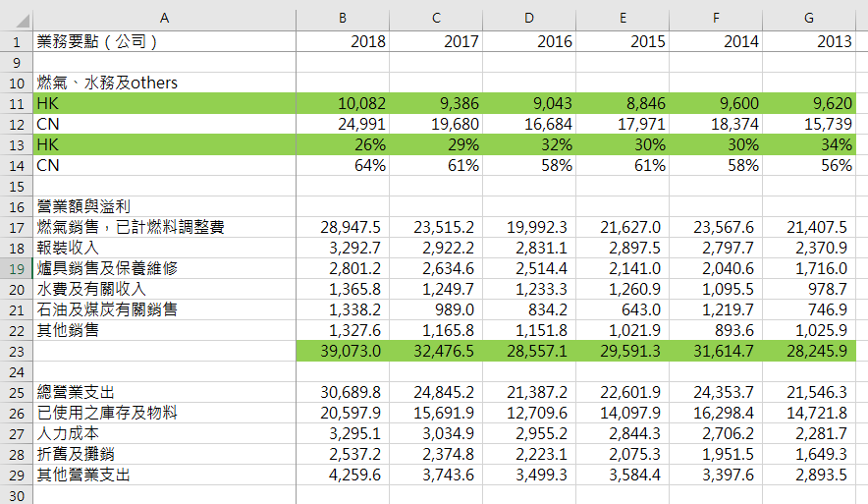Click the 2017 year header cell
Viewport: 868px width, 504px height.
(x=436, y=41)
